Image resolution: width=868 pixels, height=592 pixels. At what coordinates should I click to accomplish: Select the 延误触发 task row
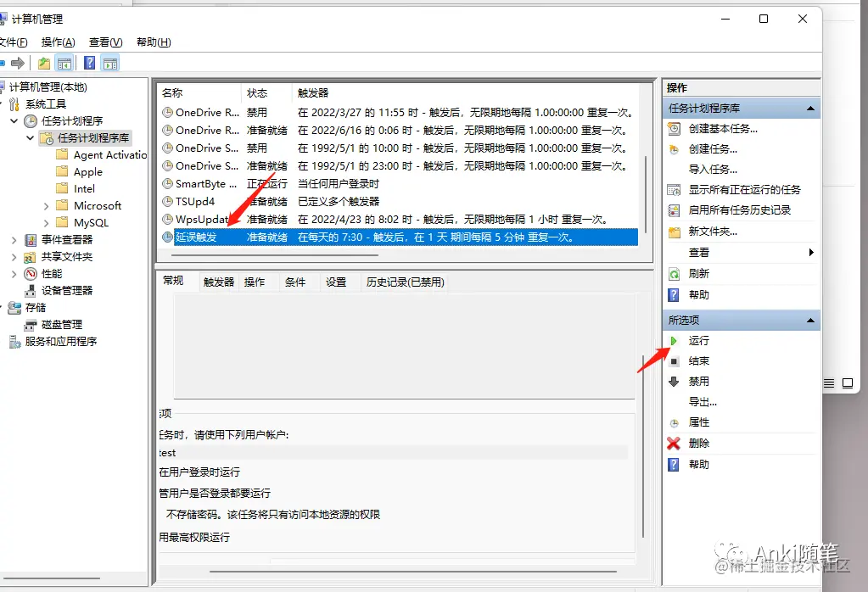[x=399, y=237]
